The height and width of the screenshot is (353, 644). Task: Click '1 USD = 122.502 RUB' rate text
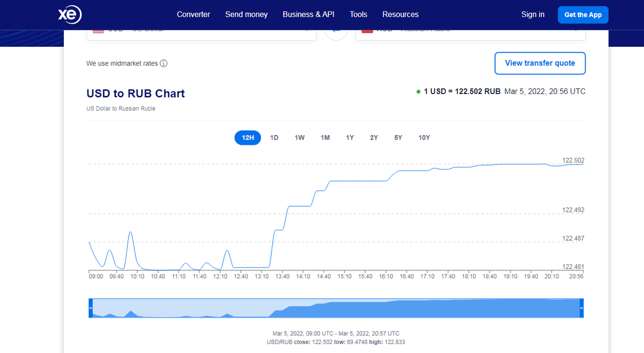[462, 92]
